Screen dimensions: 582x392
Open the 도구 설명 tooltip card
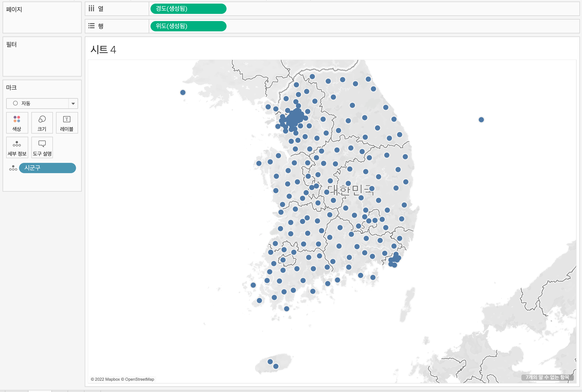point(42,147)
